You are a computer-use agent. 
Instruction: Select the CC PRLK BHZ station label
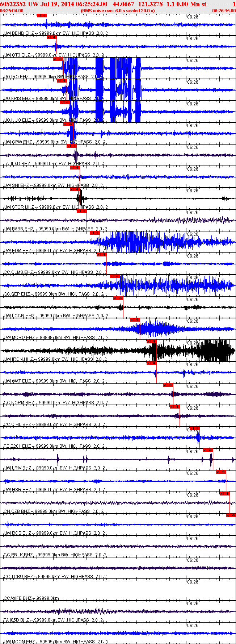pyautogui.click(x=55, y=555)
